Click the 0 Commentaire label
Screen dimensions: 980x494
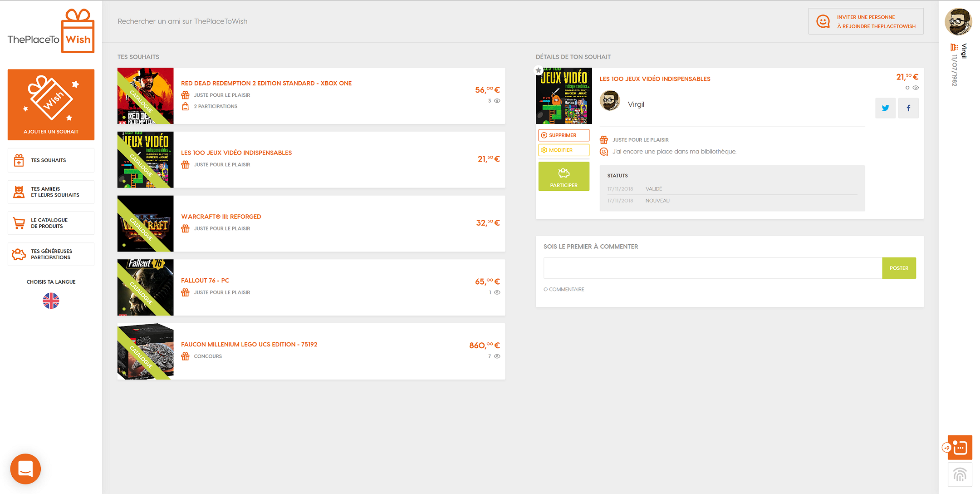coord(564,289)
